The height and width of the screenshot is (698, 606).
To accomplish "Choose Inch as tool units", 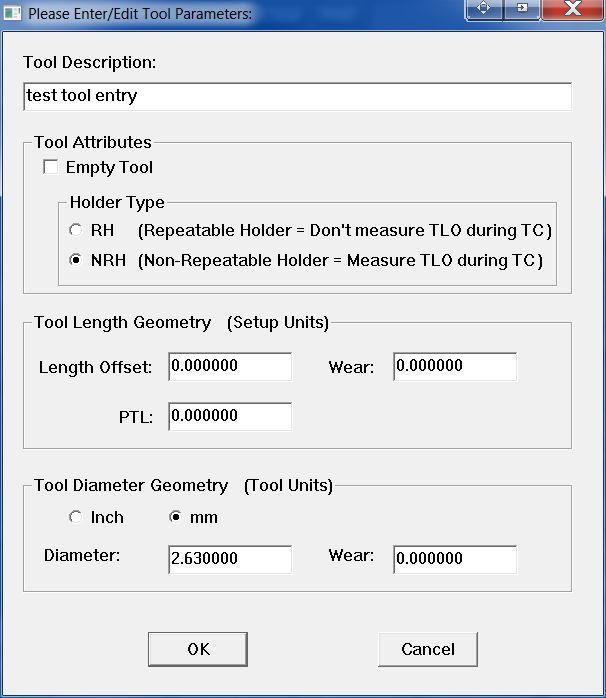I will point(75,517).
